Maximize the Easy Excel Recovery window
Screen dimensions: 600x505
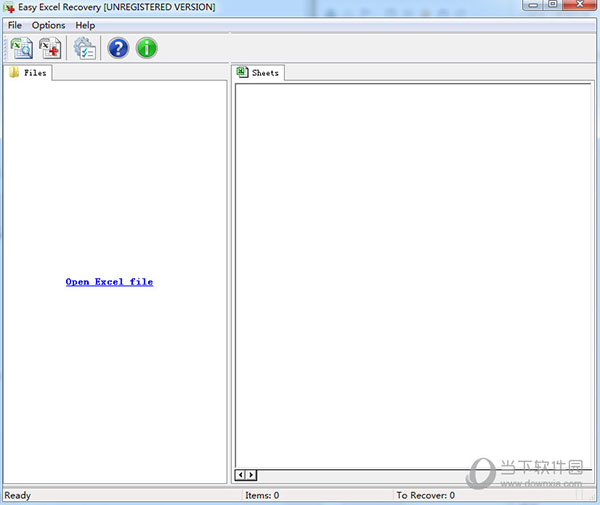point(553,5)
